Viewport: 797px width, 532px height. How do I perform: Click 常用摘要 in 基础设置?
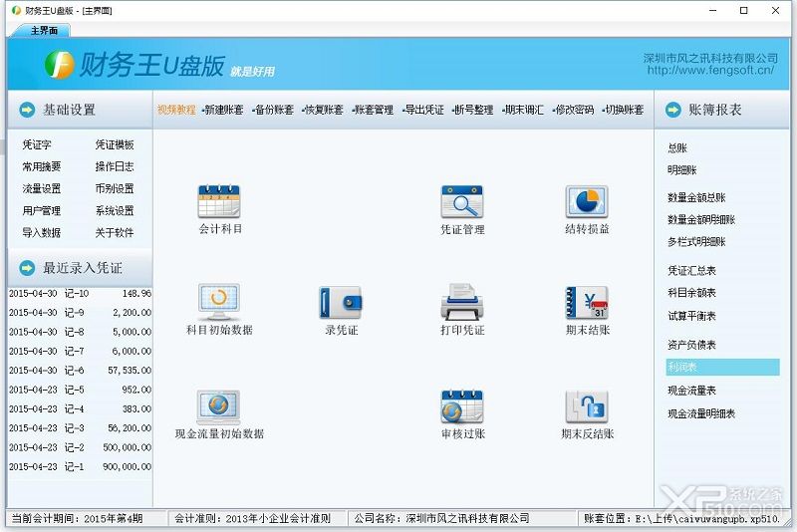point(41,166)
